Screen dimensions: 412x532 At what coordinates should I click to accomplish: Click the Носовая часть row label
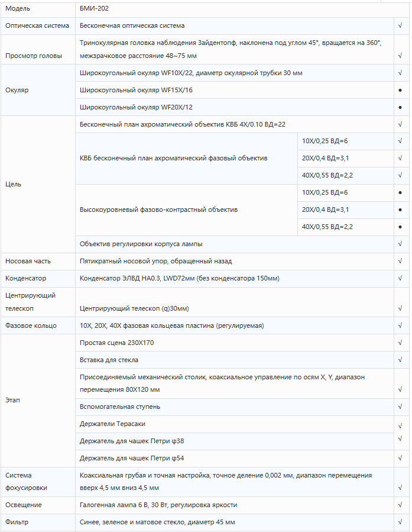click(28, 261)
